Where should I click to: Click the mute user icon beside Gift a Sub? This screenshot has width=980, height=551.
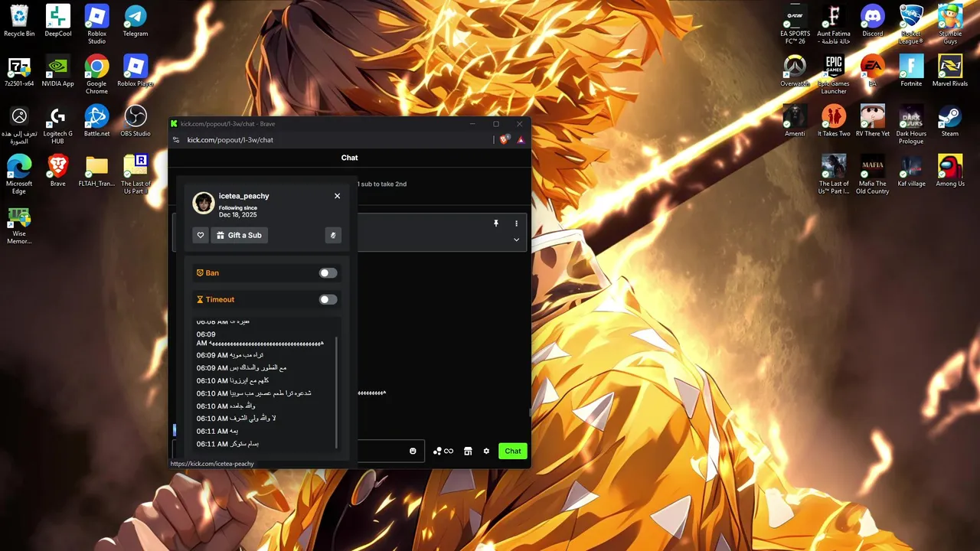[332, 236]
